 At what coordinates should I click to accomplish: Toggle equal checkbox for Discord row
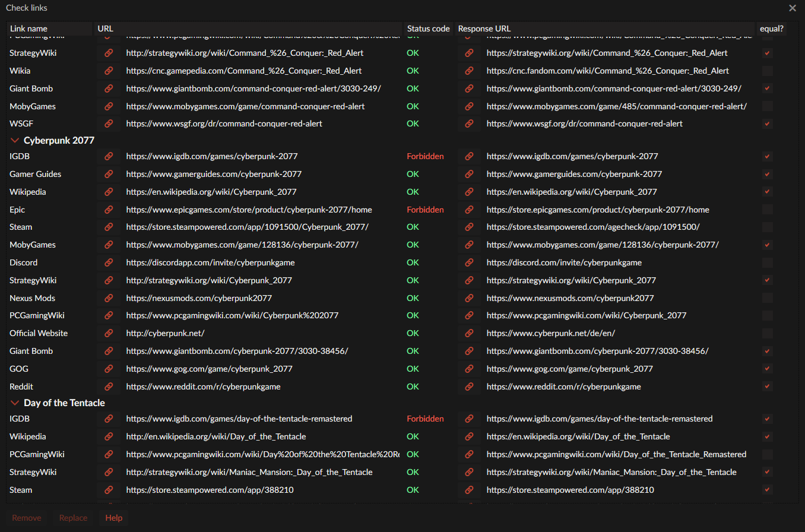pos(768,262)
